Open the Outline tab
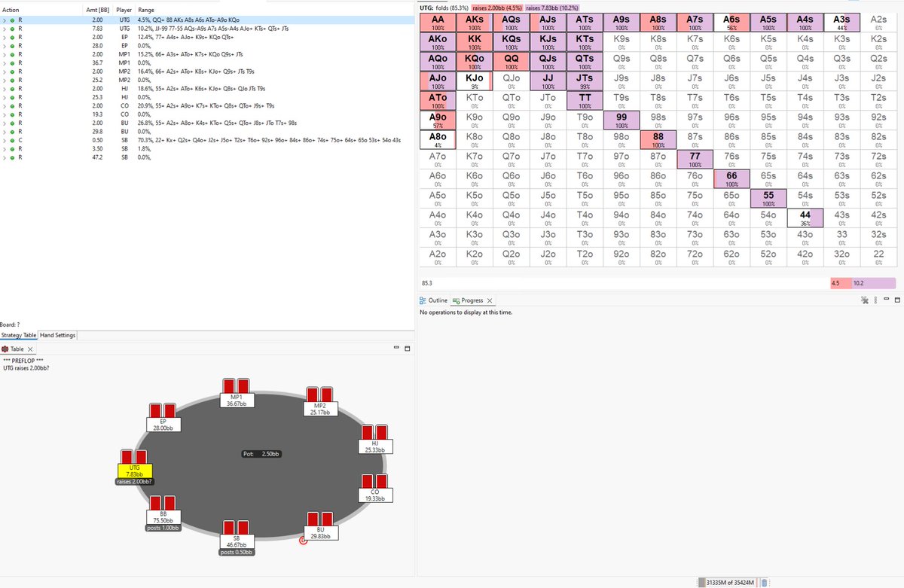Image resolution: width=904 pixels, height=588 pixels. pos(433,300)
